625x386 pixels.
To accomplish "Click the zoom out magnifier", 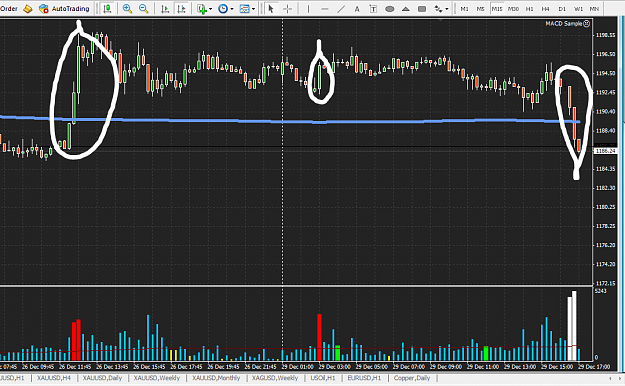I will click(143, 8).
